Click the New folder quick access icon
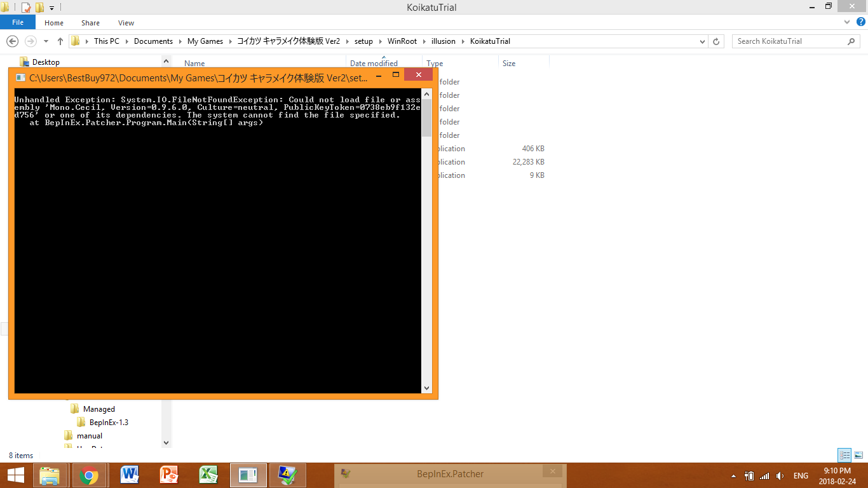868x488 pixels. [39, 8]
